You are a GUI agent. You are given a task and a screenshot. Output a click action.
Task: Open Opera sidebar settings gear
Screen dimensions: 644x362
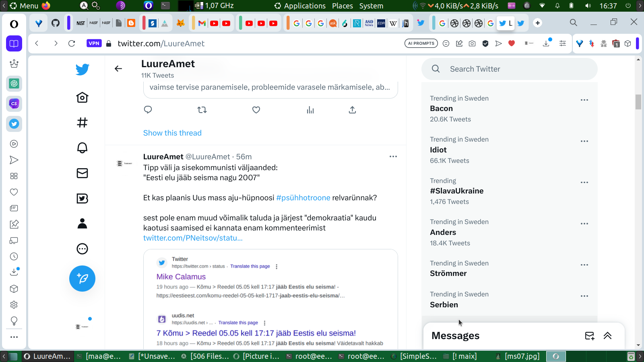[14, 305]
